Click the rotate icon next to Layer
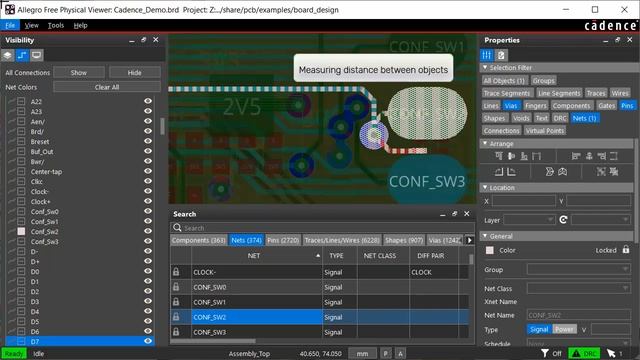The image size is (640, 360). click(563, 220)
